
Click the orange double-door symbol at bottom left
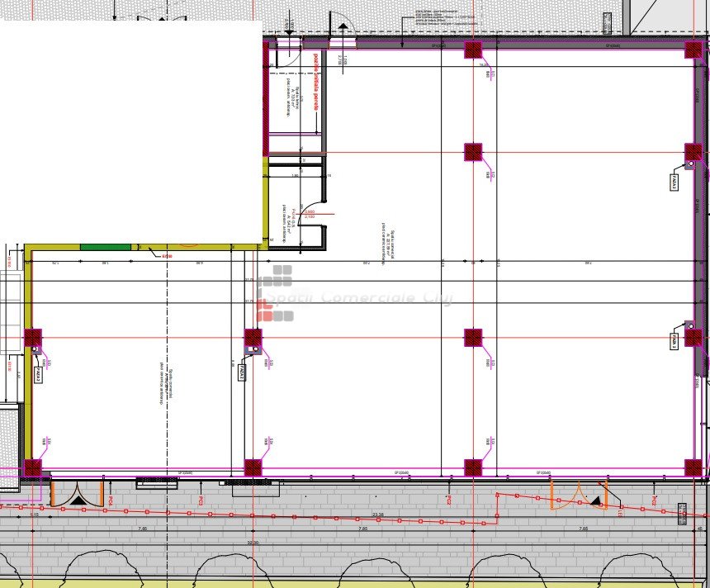[x=78, y=494]
